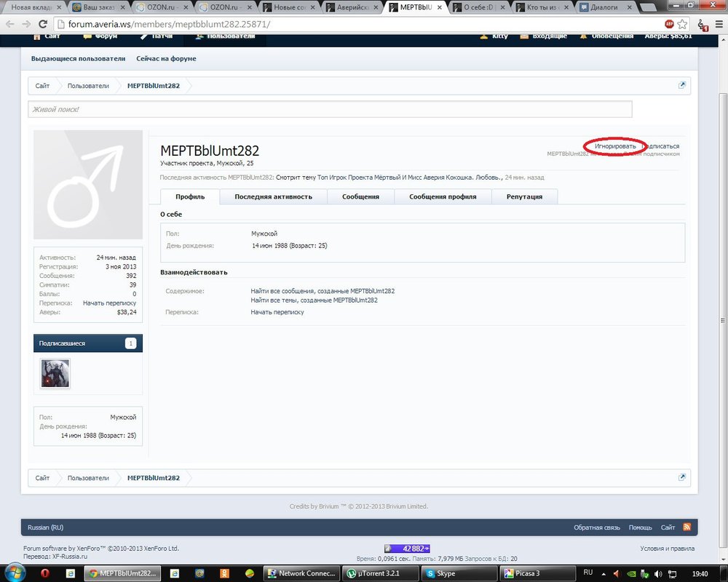The width and height of the screenshot is (728, 582).
Task: Open the Репутация tab
Action: [x=524, y=196]
